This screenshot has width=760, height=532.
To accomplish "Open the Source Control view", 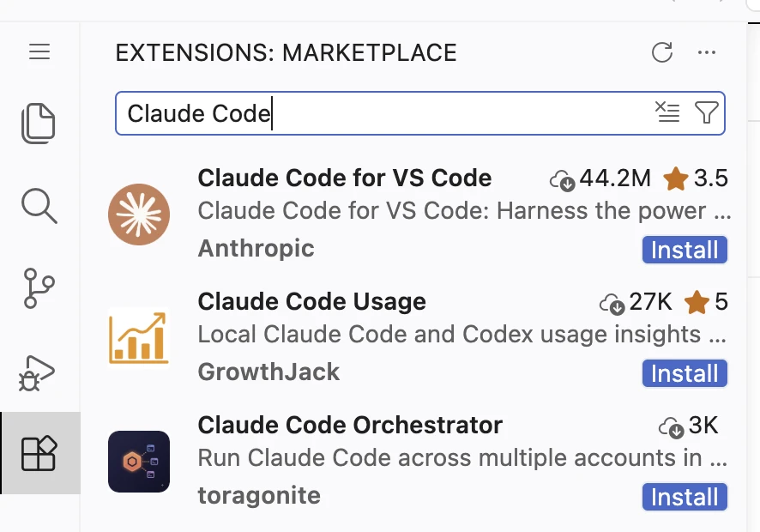I will (x=39, y=288).
